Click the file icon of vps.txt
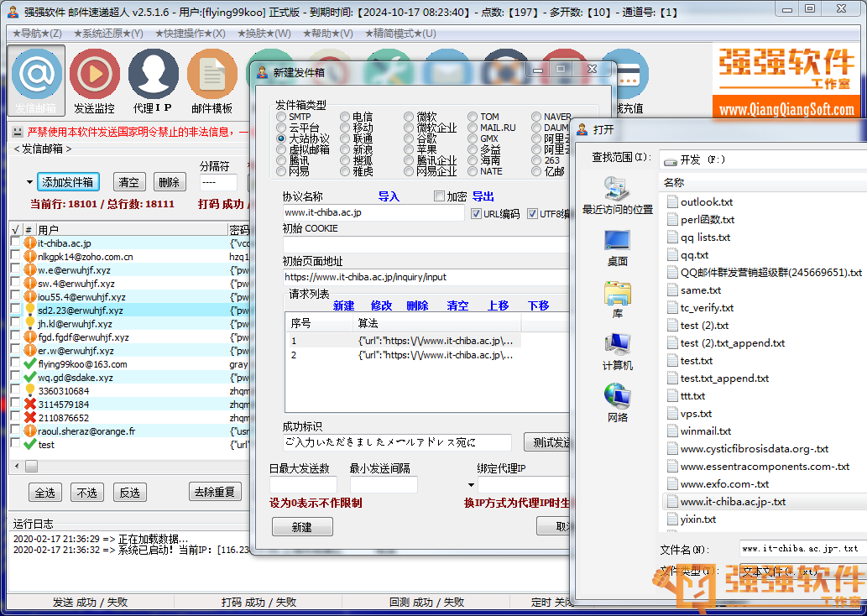 click(x=671, y=414)
